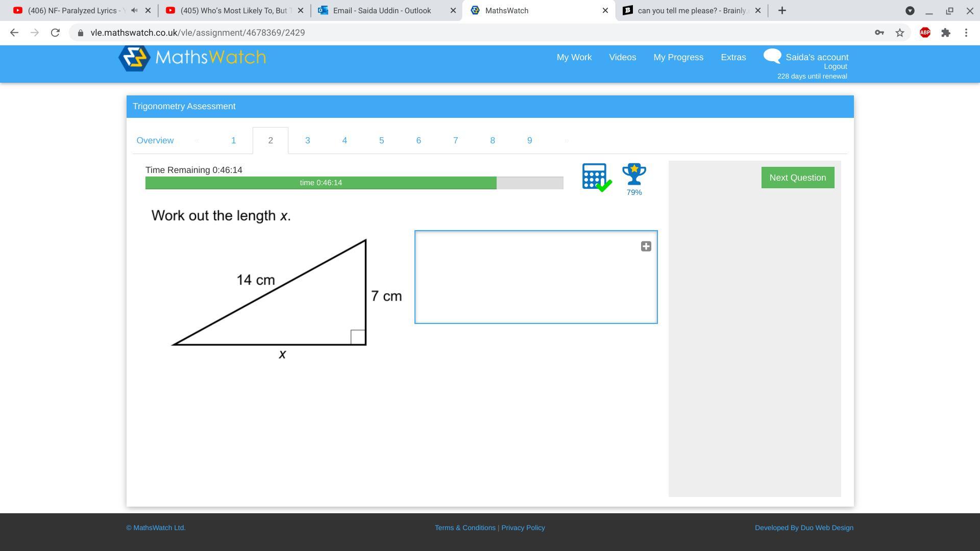Open the Chrome extensions puzzle icon
The width and height of the screenshot is (980, 551).
pos(946,33)
